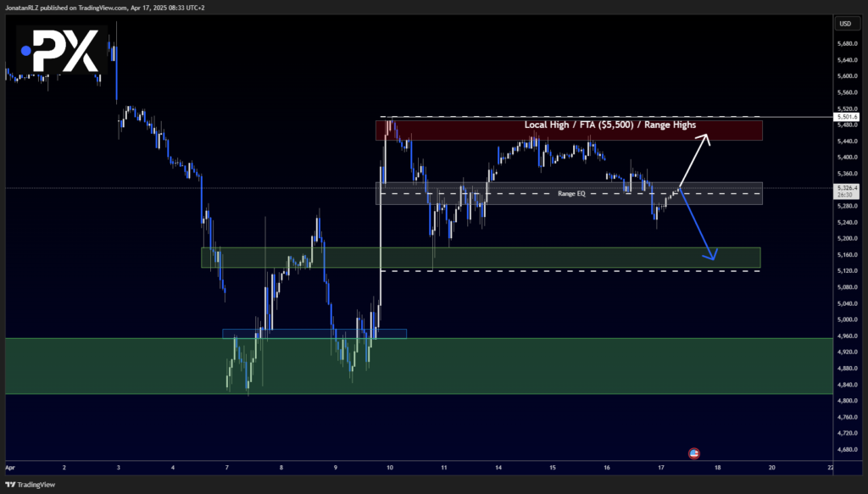
Task: Click the date 17 on the time axis
Action: [x=661, y=468]
